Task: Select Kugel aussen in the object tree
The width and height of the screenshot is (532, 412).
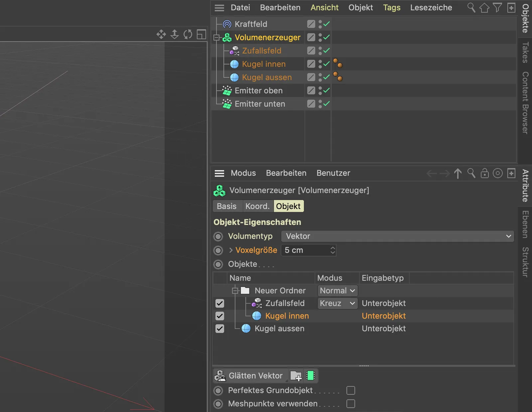Action: [267, 77]
